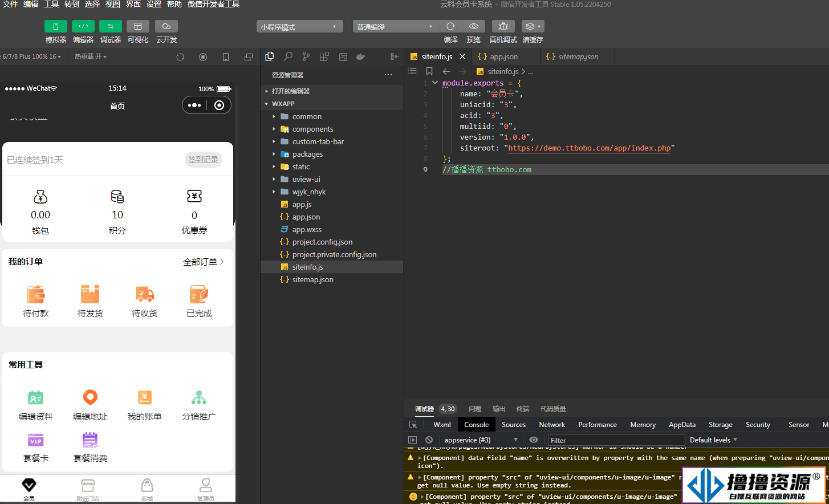Close the siteinfo.js tab
829x504 pixels.
point(462,56)
